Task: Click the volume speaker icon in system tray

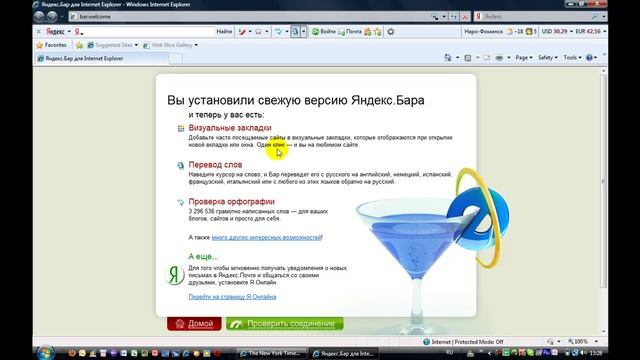Action: coord(583,353)
